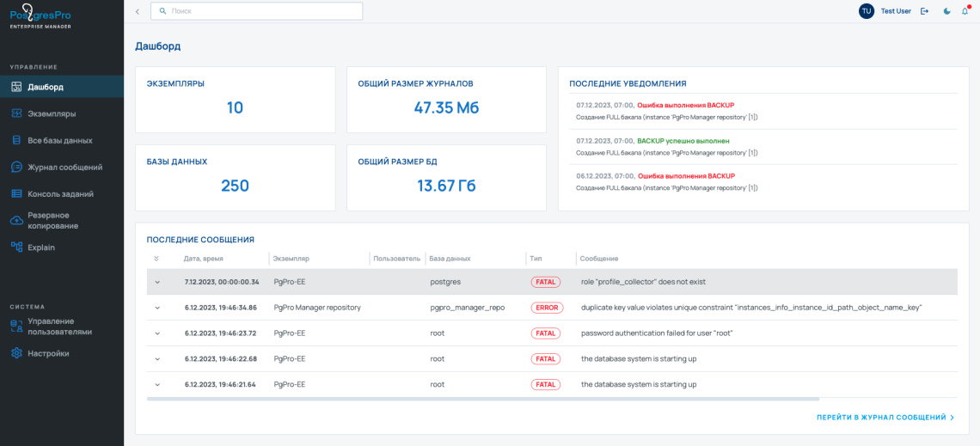Expand the duplicate key ERROR row
980x446 pixels.
157,308
